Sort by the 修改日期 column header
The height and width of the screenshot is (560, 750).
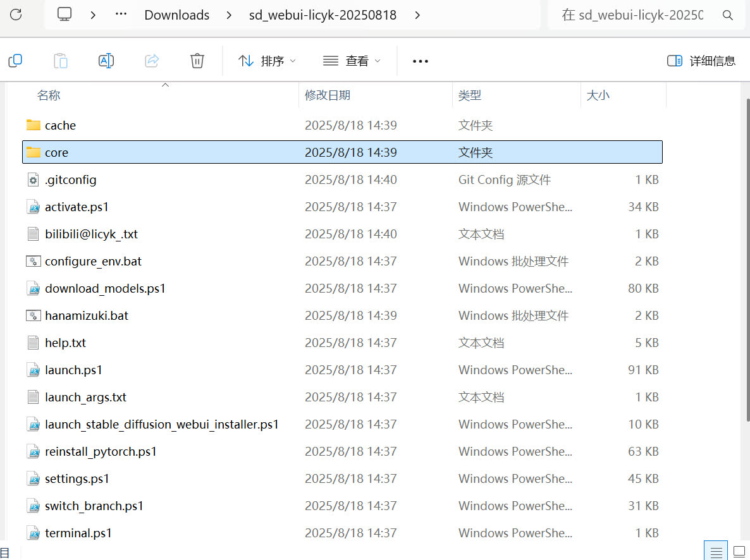[327, 95]
